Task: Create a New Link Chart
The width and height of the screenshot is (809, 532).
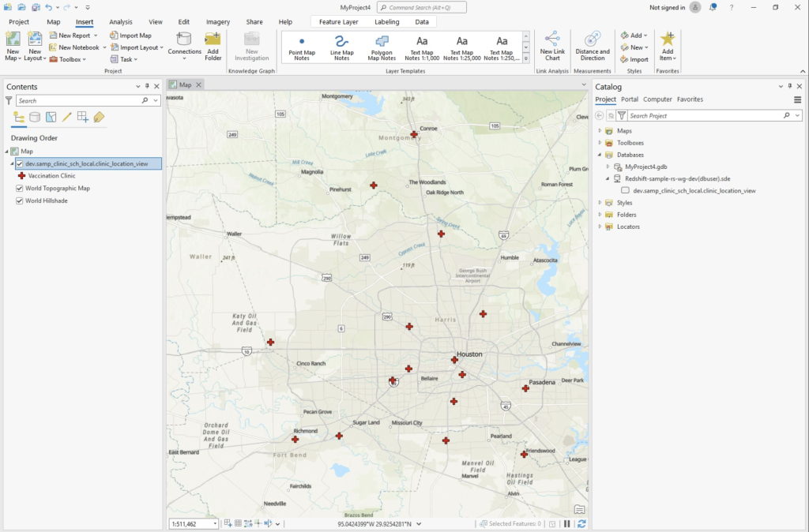Action: [553, 46]
